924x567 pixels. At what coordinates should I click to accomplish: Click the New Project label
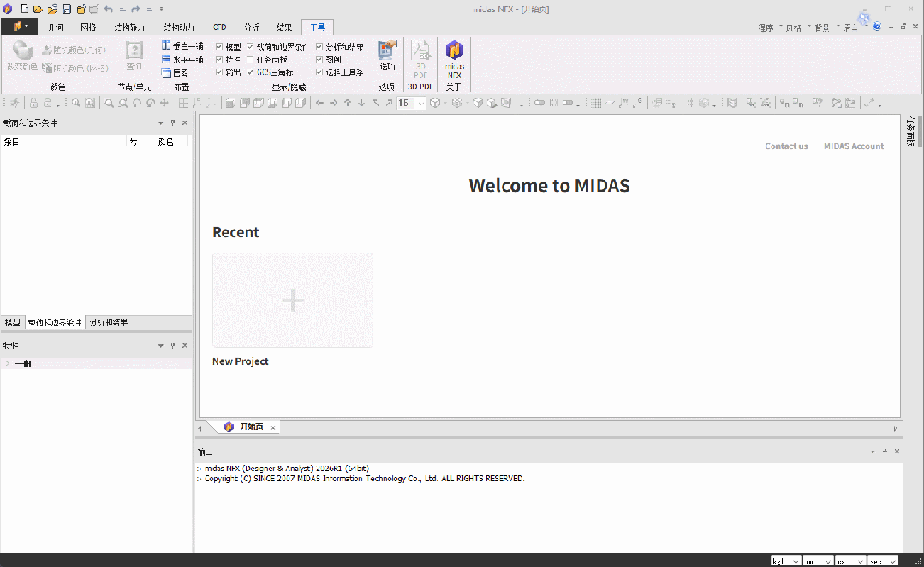(x=241, y=361)
